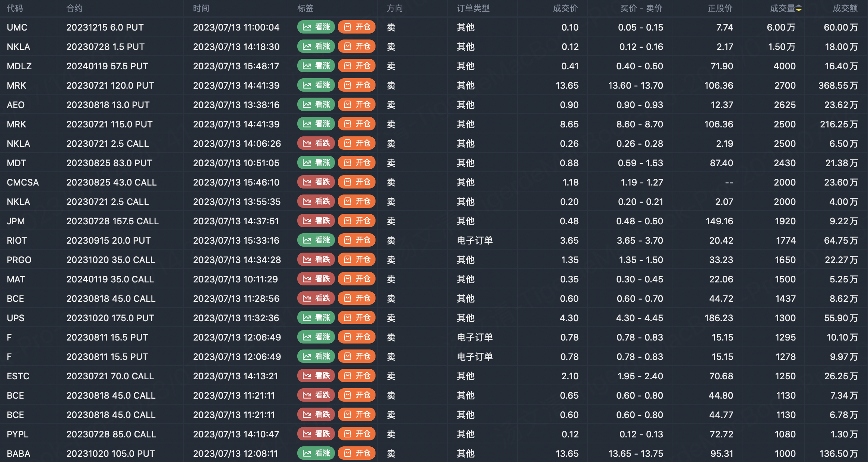Click the 看涨 tag on UPS row
Image resolution: width=868 pixels, height=462 pixels.
(x=316, y=318)
